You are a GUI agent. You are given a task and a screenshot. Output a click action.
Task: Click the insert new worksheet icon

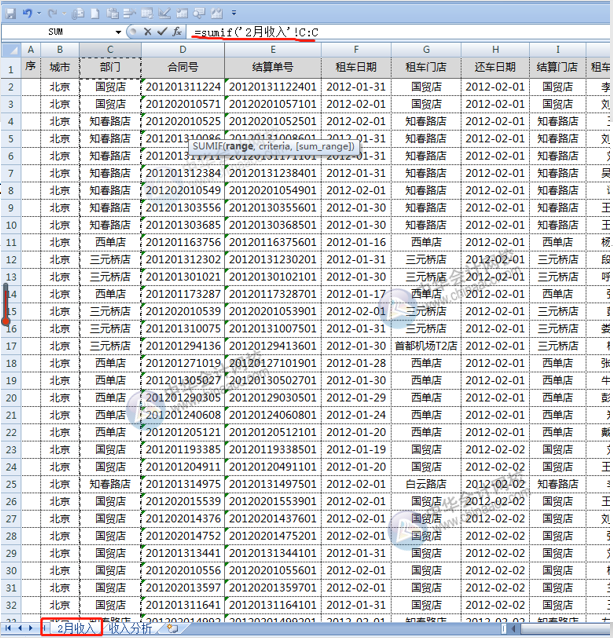173,629
